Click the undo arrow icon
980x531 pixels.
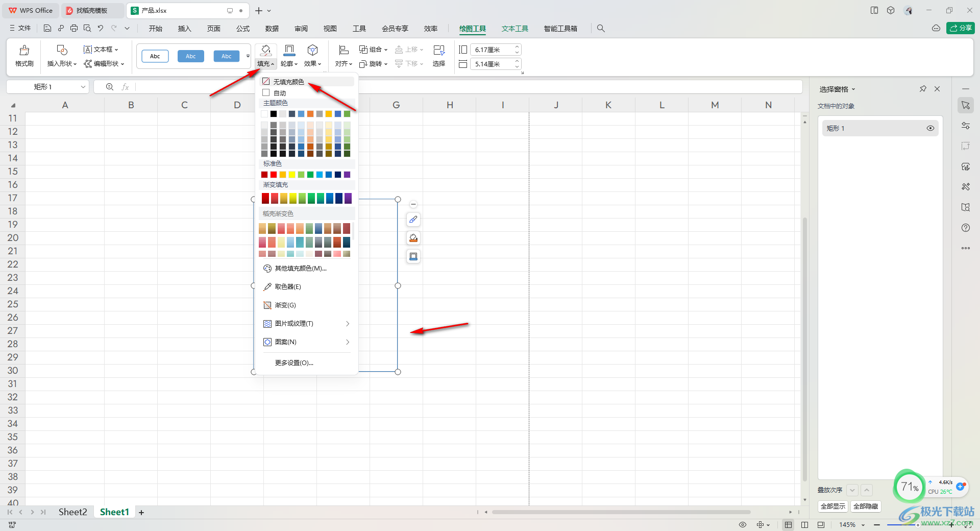pyautogui.click(x=101, y=29)
